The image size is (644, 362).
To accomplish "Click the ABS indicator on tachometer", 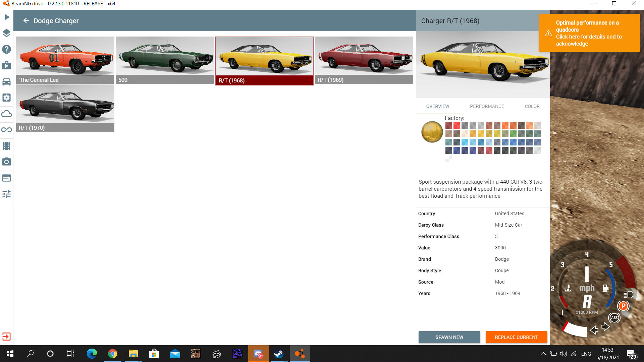I will 614,318.
